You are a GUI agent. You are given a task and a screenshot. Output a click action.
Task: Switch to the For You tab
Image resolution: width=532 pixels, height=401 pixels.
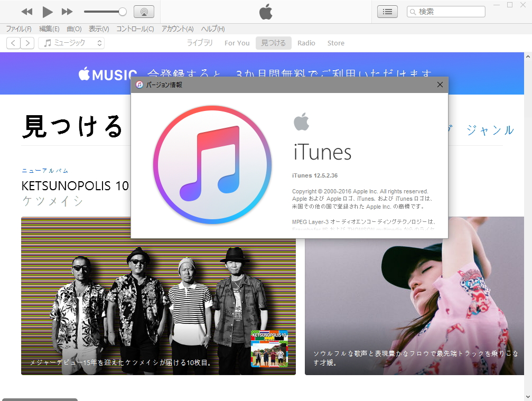(x=237, y=43)
